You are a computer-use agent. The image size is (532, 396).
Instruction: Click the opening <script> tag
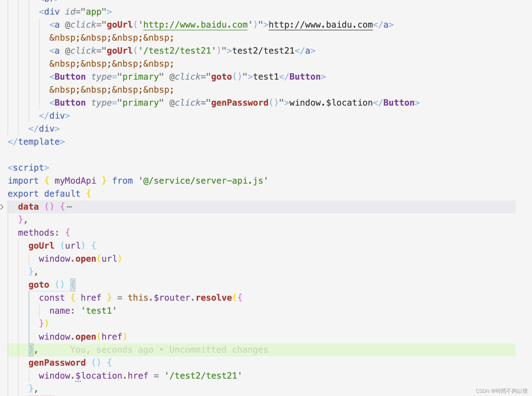coord(28,168)
